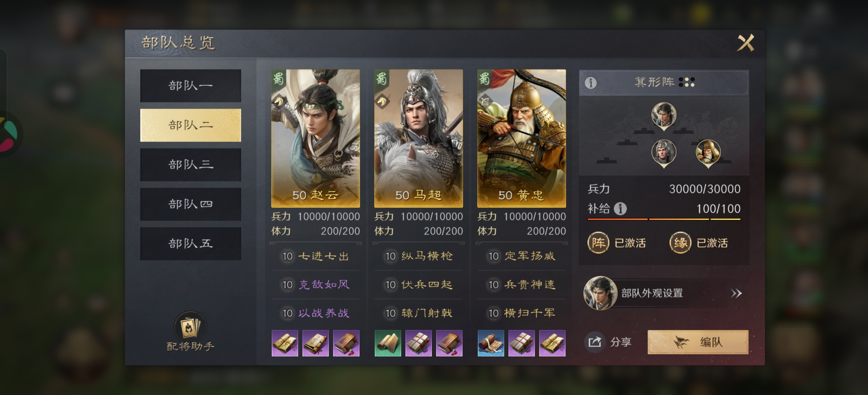Image resolution: width=868 pixels, height=395 pixels.
Task: Tap the 缘 bond activated badge
Action: [680, 243]
